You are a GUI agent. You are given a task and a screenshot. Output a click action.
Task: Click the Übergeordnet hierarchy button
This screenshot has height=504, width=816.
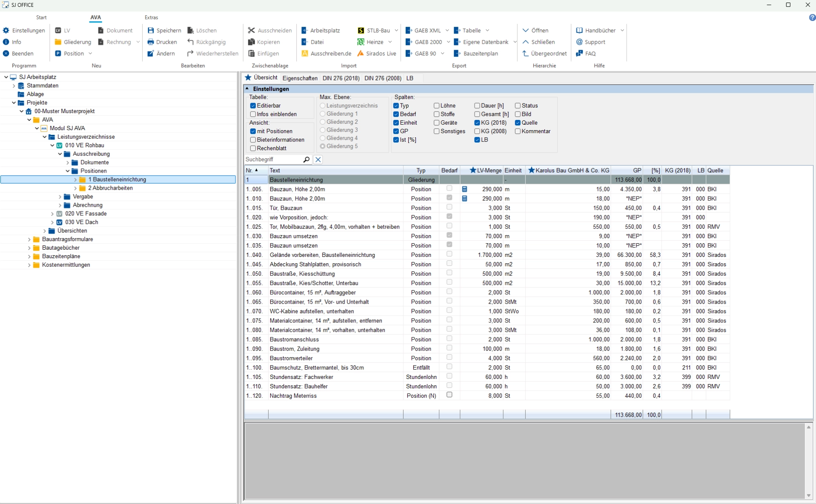pos(544,53)
